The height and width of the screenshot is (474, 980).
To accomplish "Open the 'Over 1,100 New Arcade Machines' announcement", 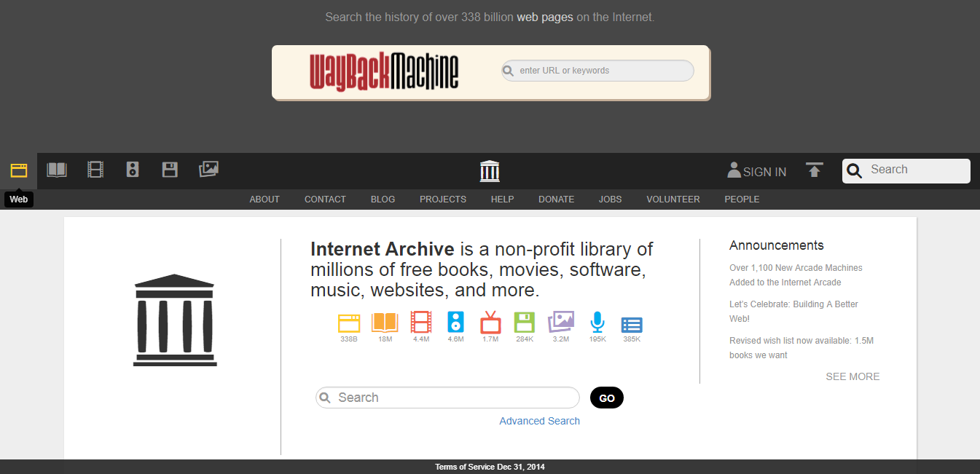I will click(796, 275).
